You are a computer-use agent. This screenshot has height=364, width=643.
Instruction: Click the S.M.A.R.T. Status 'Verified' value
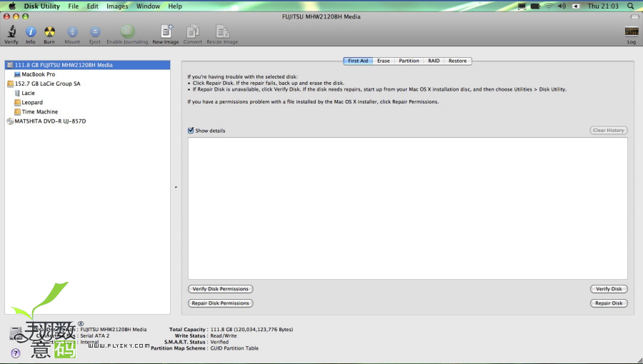[x=219, y=342]
